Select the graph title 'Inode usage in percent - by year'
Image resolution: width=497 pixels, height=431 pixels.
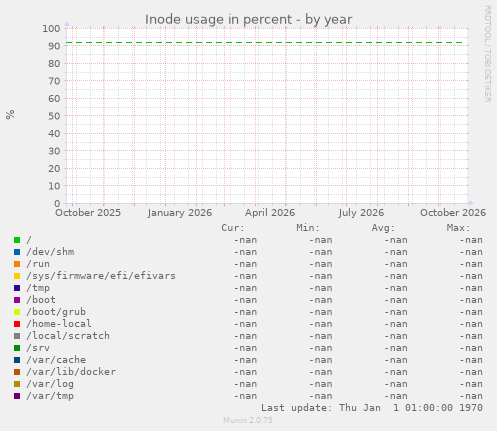coord(248,20)
